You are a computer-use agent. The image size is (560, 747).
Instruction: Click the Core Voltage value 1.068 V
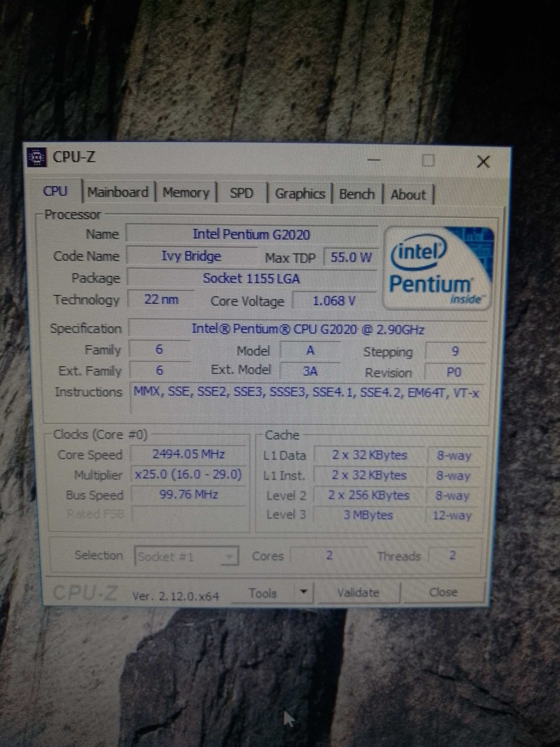tap(334, 301)
